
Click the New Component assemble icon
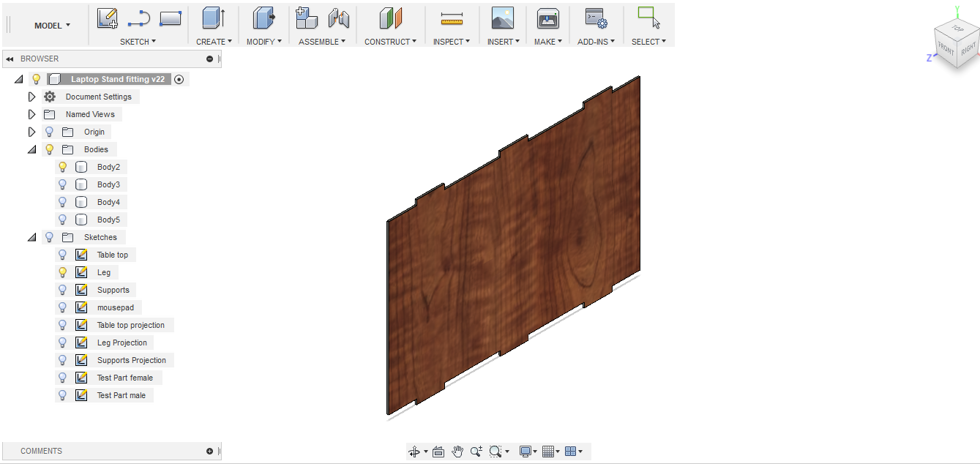coord(306,18)
